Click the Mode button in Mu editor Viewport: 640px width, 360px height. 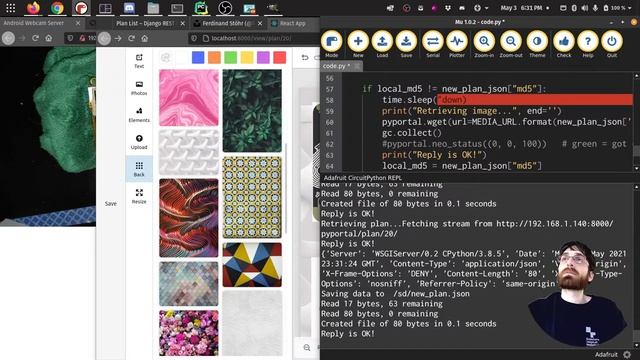click(x=331, y=44)
